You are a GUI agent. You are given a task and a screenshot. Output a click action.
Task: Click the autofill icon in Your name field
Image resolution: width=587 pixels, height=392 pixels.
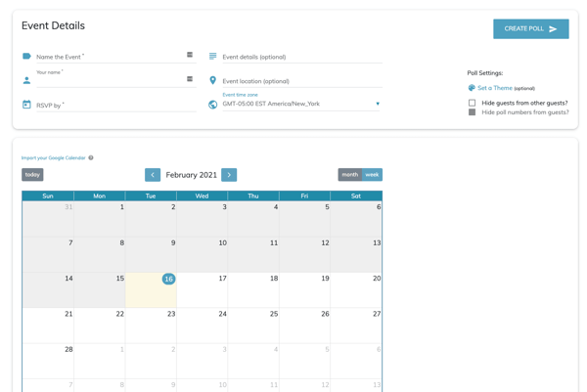[190, 79]
